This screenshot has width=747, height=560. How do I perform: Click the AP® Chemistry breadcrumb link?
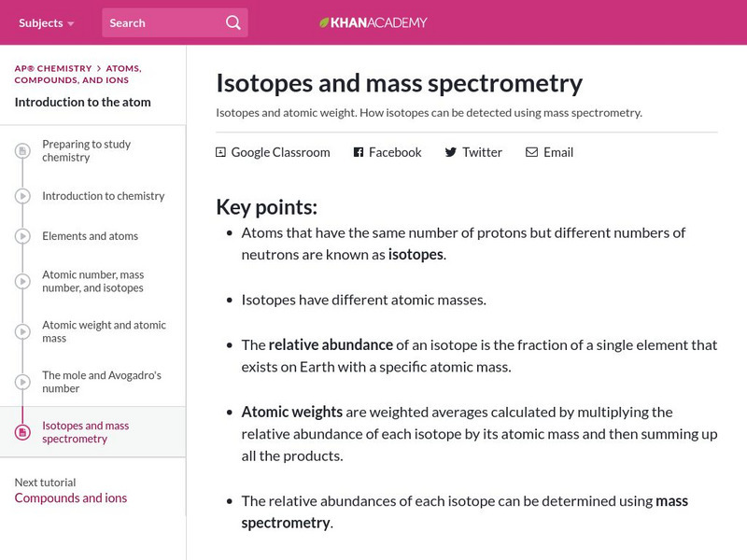pos(52,68)
